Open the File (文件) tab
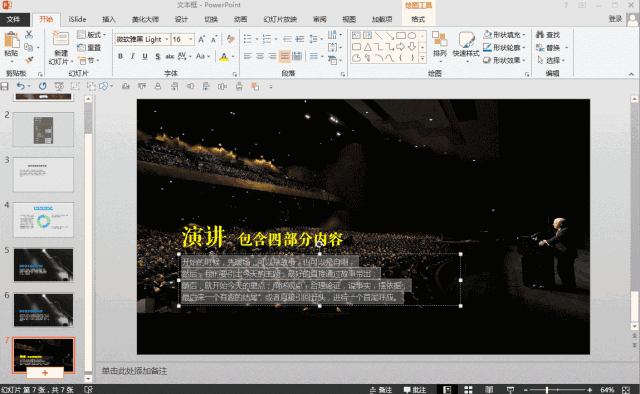This screenshot has height=394, width=640. coord(13,19)
